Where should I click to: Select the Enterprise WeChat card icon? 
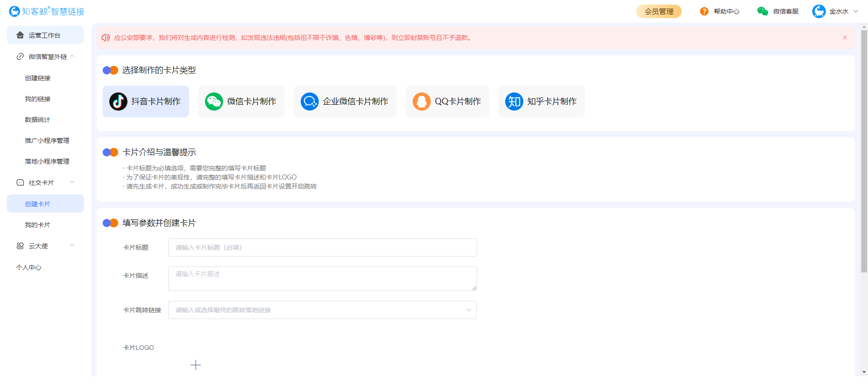(x=310, y=102)
